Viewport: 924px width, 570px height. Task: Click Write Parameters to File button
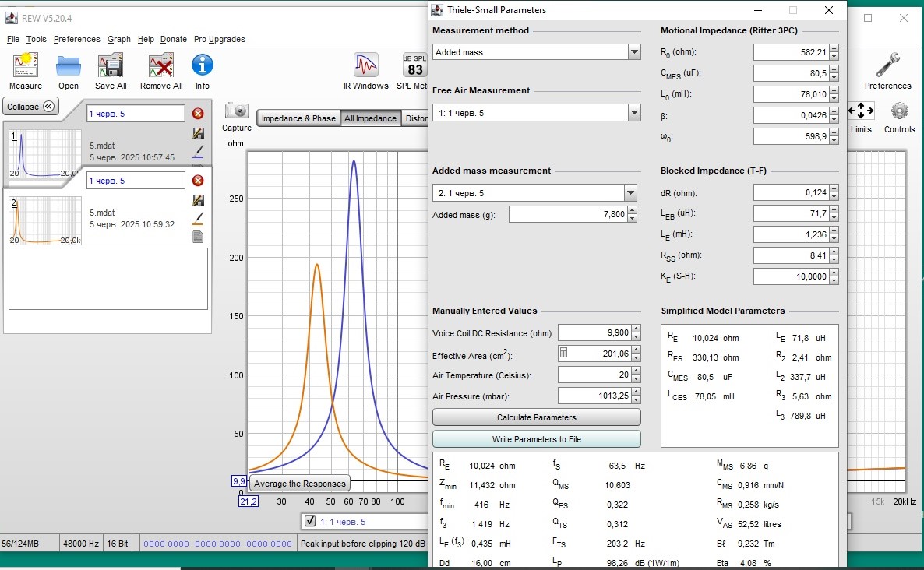point(536,439)
